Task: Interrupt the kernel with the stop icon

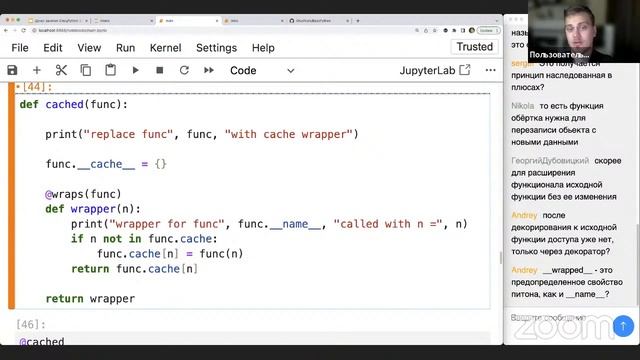Action: point(160,70)
